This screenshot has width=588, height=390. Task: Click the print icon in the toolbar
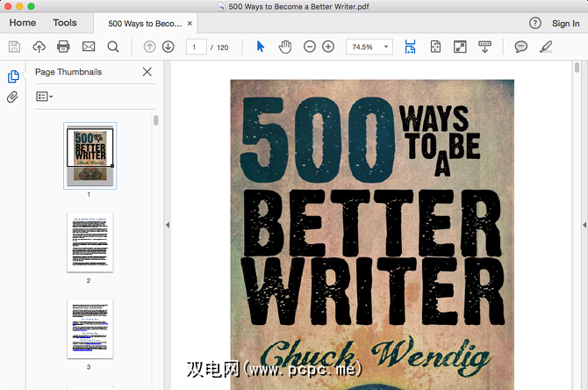tap(63, 47)
